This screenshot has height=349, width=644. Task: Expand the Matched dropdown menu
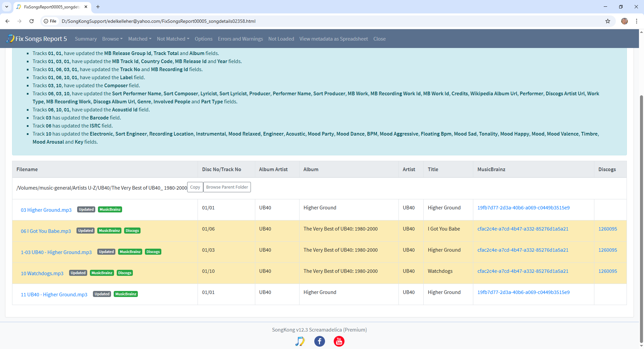point(140,39)
